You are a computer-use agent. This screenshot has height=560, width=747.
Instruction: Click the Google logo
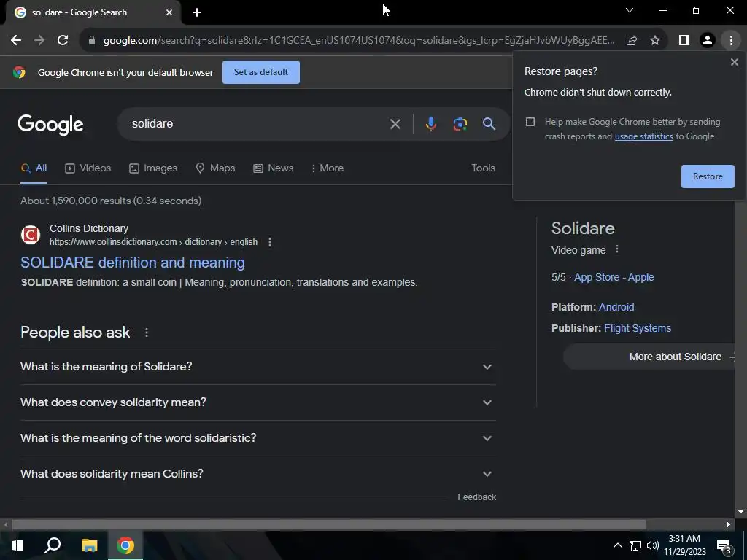click(x=50, y=125)
